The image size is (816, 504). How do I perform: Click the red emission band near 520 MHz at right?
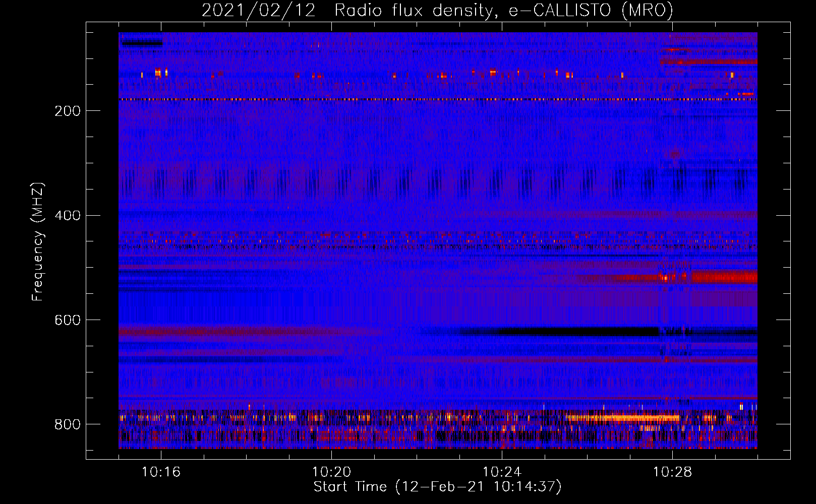coord(724,277)
